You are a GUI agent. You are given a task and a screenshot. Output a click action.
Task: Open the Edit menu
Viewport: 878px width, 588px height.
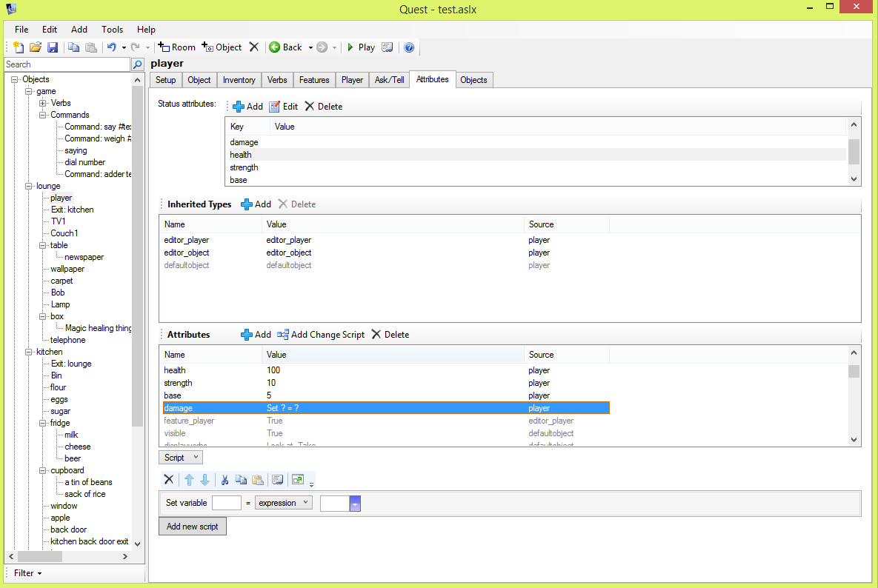50,30
